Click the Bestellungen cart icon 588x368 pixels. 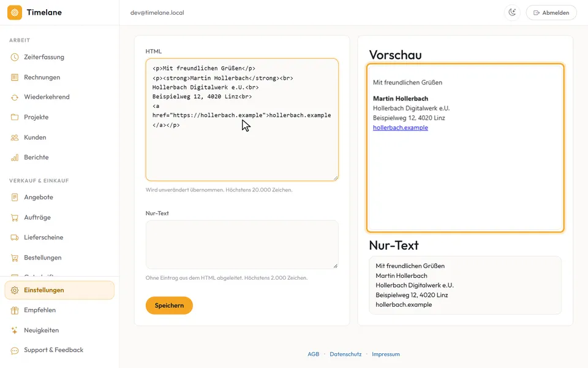tap(15, 258)
